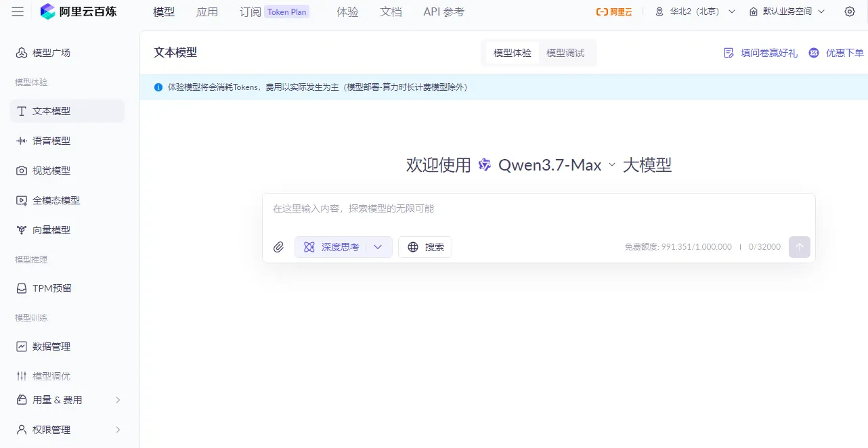This screenshot has width=868, height=448.
Task: Click the 模型调优 sliders icon
Action: (x=22, y=376)
